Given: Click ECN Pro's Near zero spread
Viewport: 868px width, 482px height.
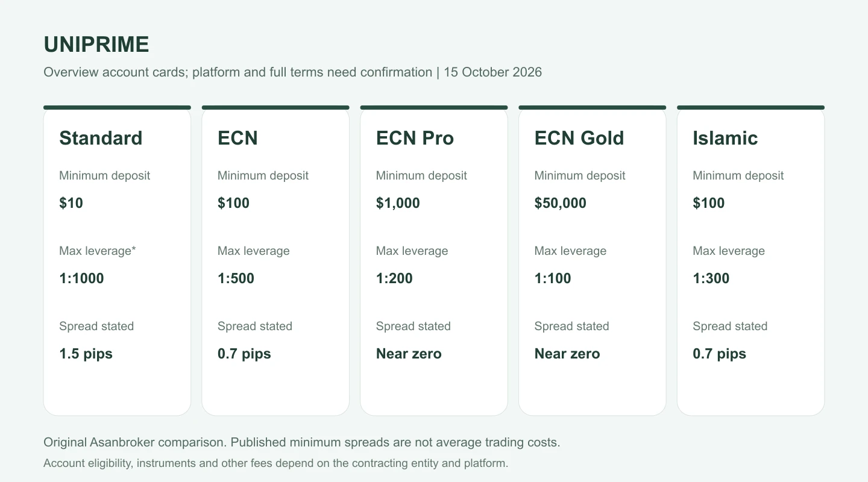Looking at the screenshot, I should 409,354.
